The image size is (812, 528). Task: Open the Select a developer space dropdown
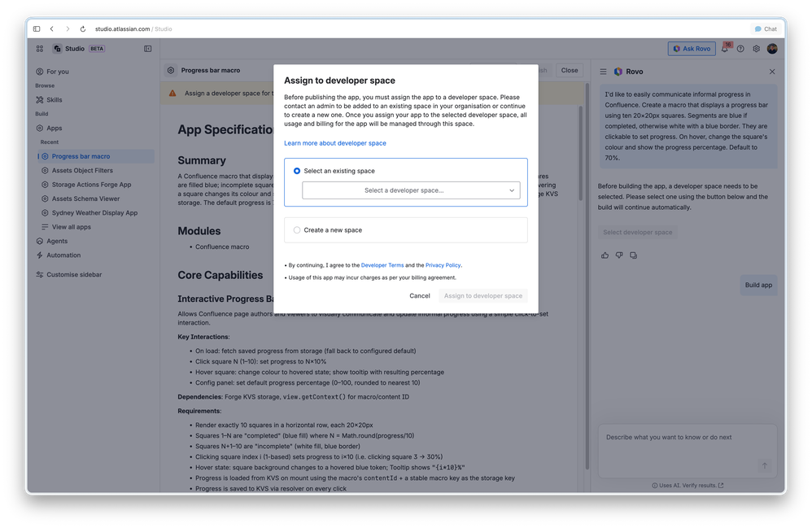coord(411,190)
